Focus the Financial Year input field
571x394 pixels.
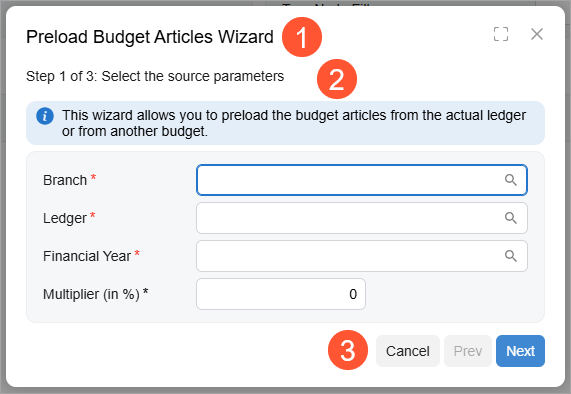pyautogui.click(x=362, y=256)
